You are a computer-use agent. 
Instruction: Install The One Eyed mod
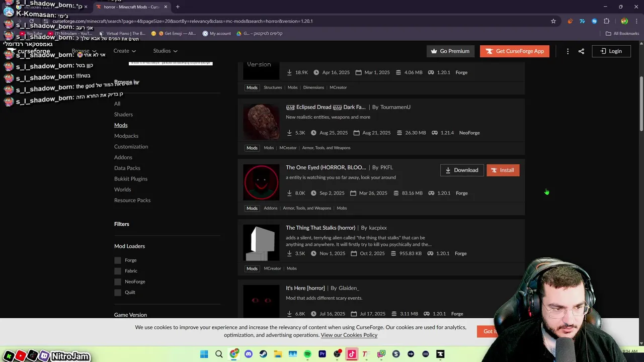[503, 170]
